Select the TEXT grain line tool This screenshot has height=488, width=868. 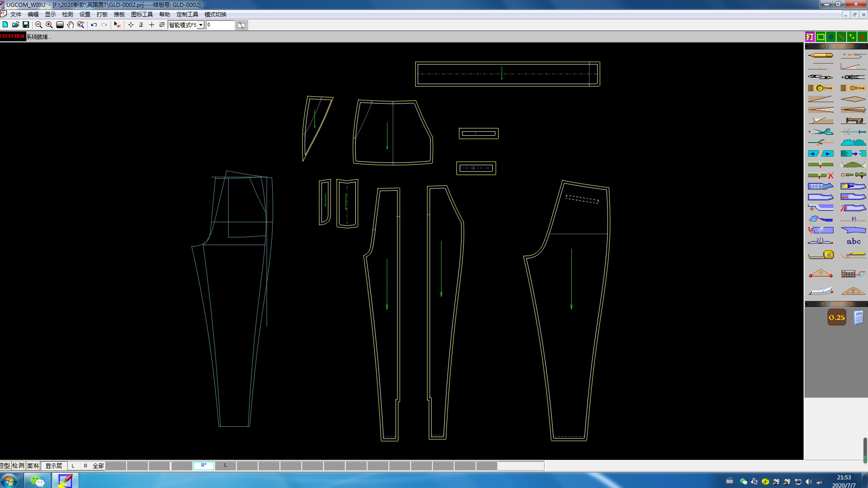(820, 186)
